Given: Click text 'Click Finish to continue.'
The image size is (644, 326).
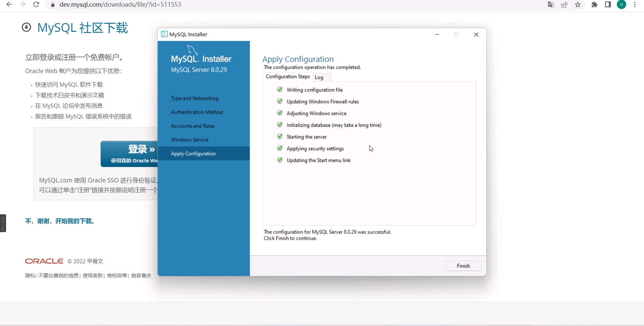Looking at the screenshot, I should click(x=290, y=238).
